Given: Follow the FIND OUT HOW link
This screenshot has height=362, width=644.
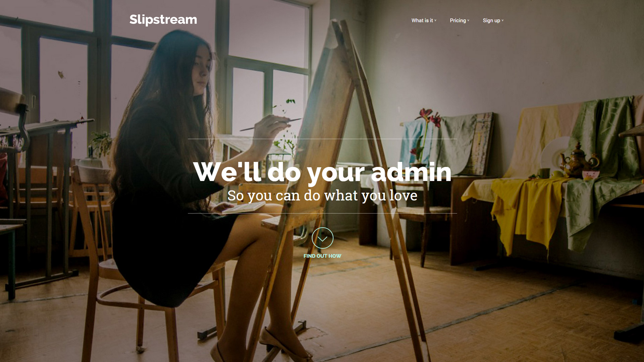Looking at the screenshot, I should click(322, 256).
